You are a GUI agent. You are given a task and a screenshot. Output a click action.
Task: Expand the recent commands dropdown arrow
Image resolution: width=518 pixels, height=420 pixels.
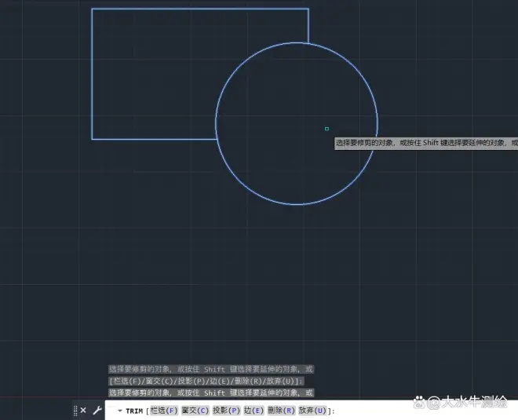point(119,411)
